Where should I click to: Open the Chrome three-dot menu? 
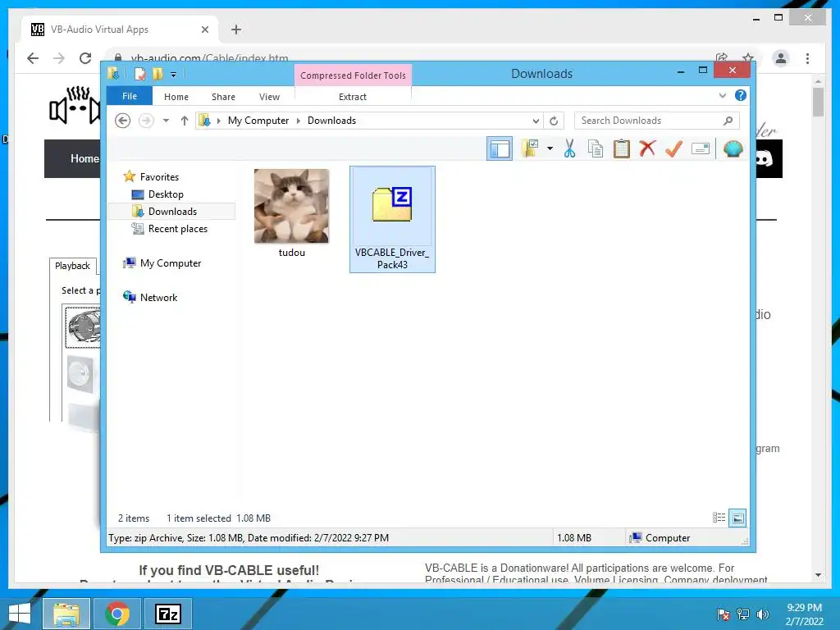pyautogui.click(x=807, y=58)
